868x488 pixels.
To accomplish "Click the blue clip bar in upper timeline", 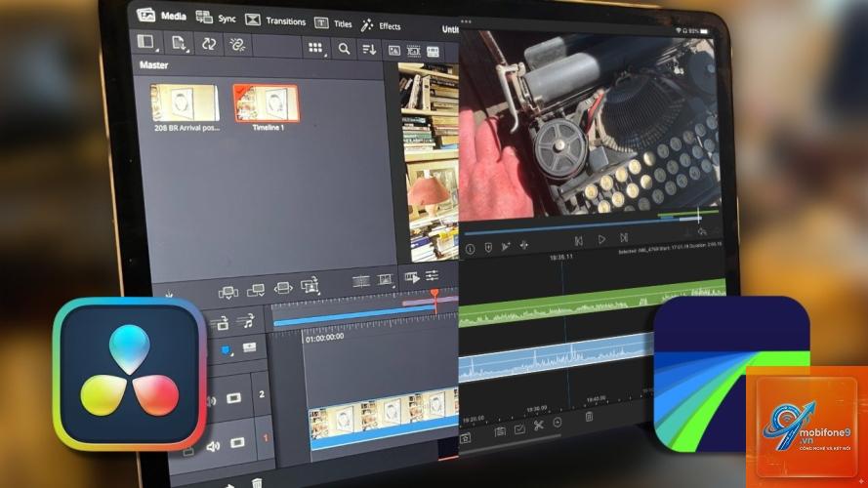I will 354,317.
